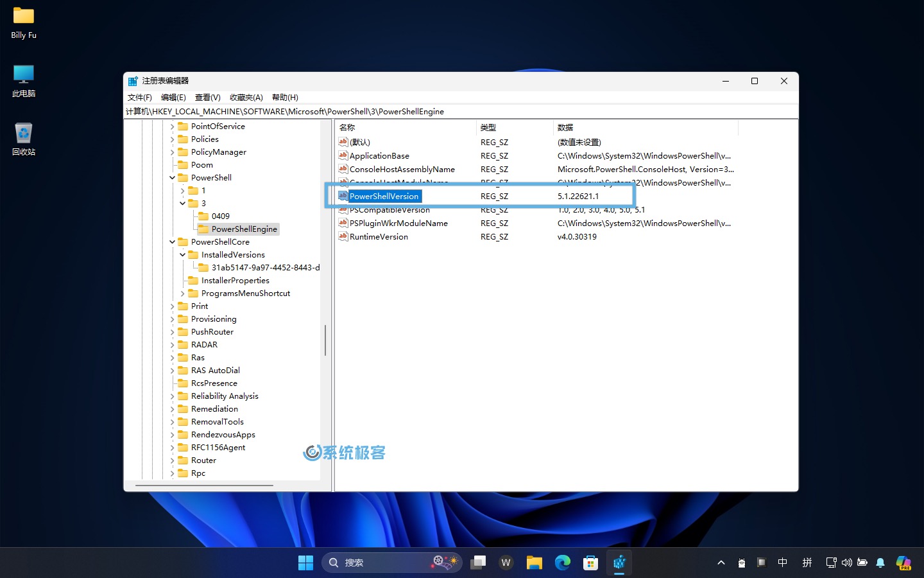The width and height of the screenshot is (924, 578).
Task: Open the 文件(F) menu
Action: (139, 98)
